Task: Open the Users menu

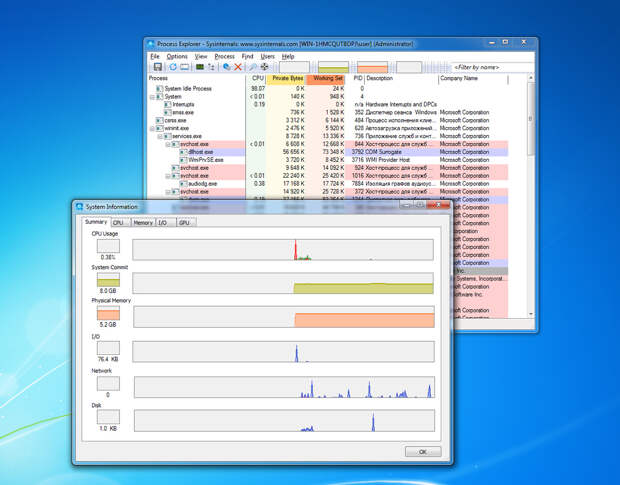Action: (x=268, y=57)
